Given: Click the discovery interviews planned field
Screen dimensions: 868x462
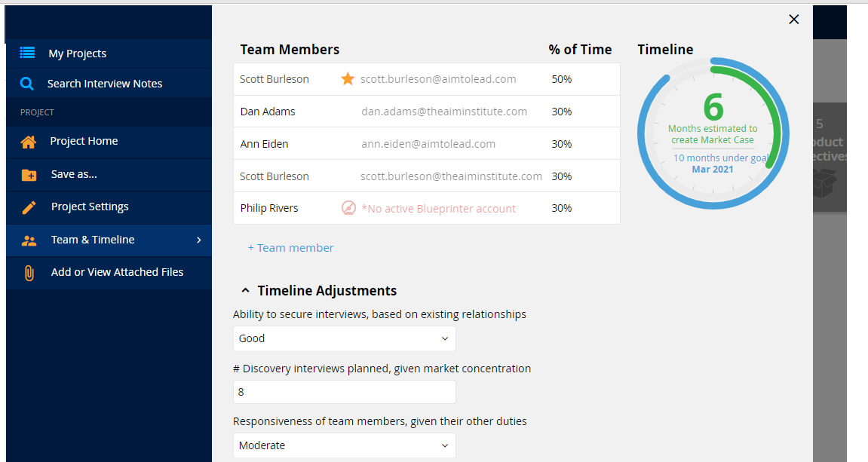Looking at the screenshot, I should tap(345, 392).
